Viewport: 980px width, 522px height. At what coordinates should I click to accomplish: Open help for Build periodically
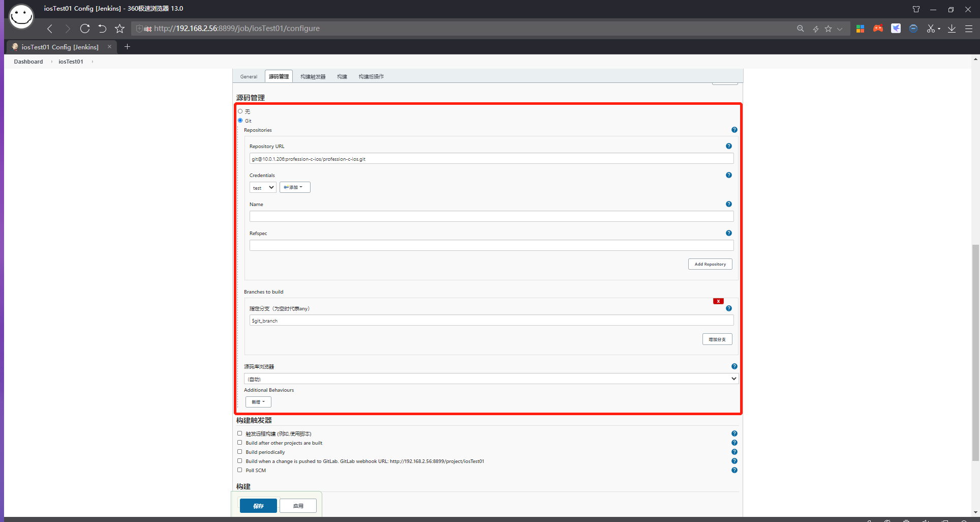coord(734,452)
